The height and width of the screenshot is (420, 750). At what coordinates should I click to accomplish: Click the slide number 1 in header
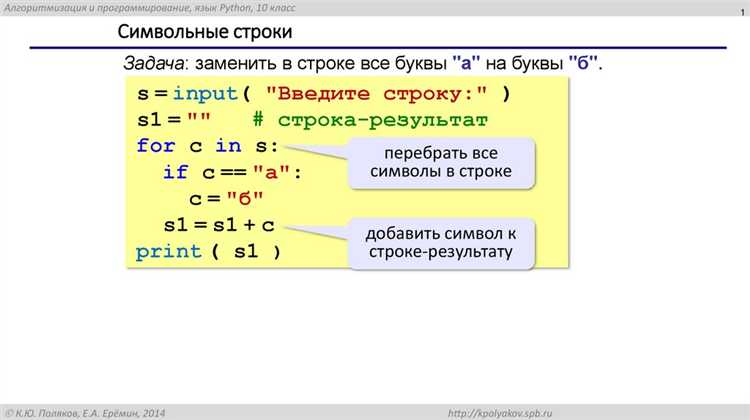tap(743, 12)
